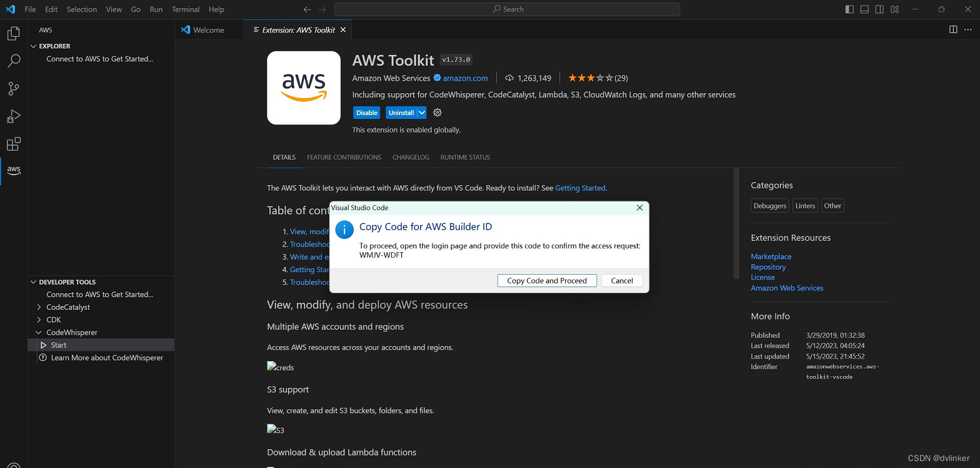Screen dimensions: 980x468
Task: Click Cancel in the dialog
Action: (622, 281)
